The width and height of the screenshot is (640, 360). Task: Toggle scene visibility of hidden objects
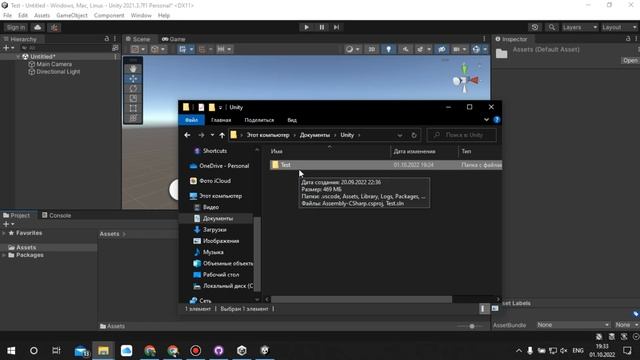click(x=442, y=49)
